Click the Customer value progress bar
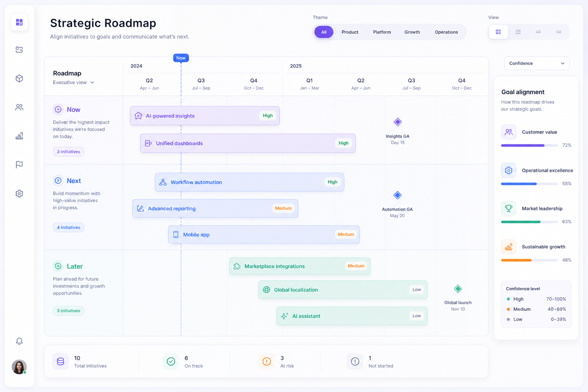 coord(529,145)
